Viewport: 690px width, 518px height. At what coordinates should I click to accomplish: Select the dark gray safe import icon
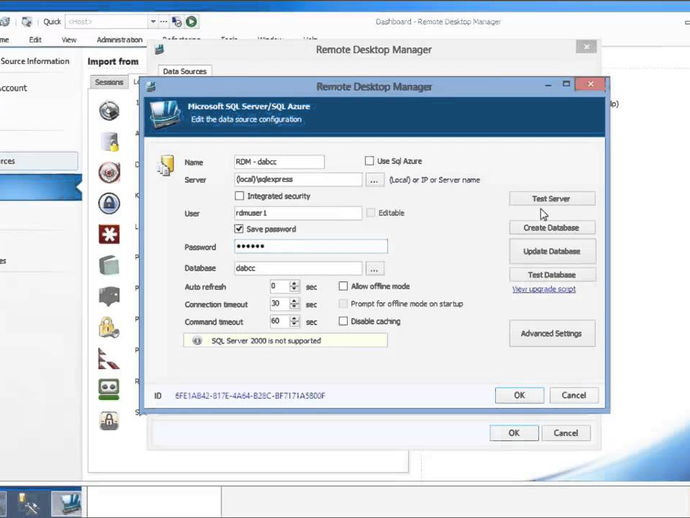point(109,296)
